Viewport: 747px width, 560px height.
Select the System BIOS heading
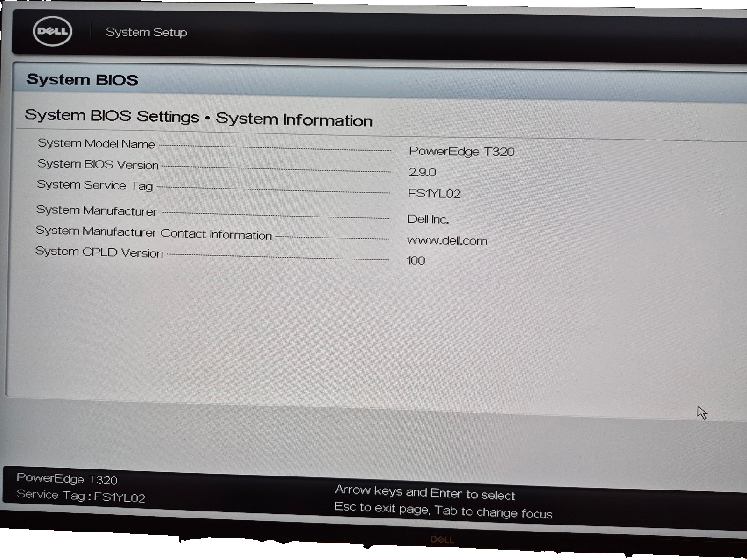tap(82, 80)
